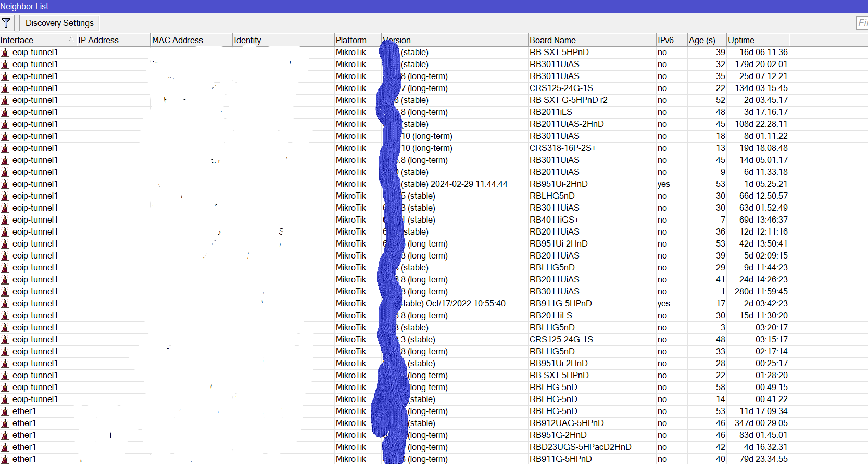Image resolution: width=868 pixels, height=464 pixels.
Task: Click IPv6 'yes' in RB911G-5HPnD 2d row
Action: tap(663, 303)
